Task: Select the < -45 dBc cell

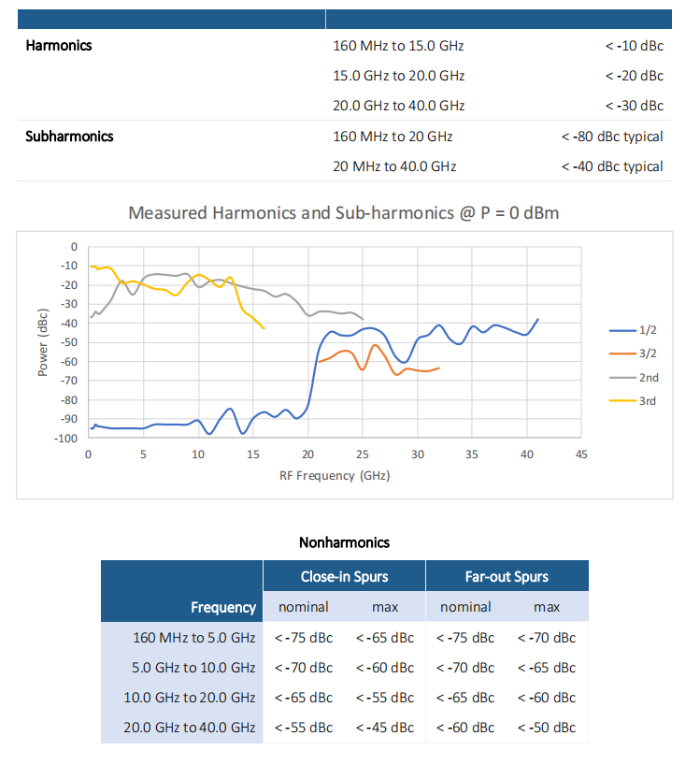Action: tap(385, 728)
